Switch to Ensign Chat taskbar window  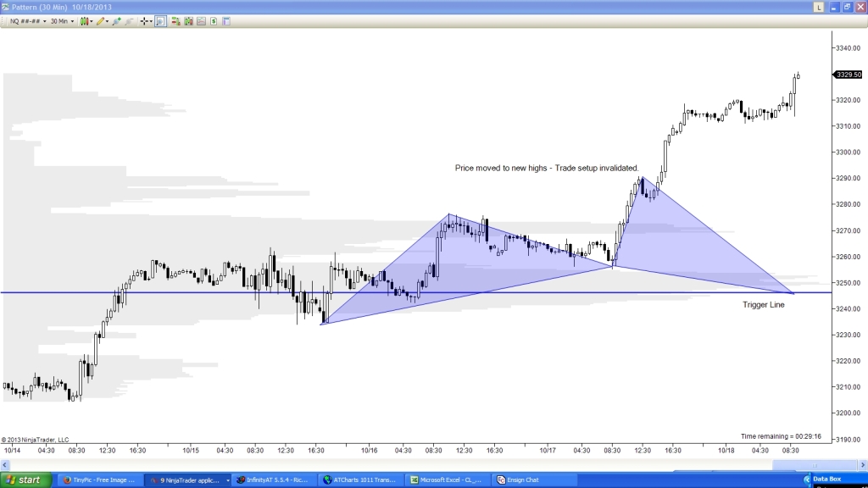pos(535,480)
